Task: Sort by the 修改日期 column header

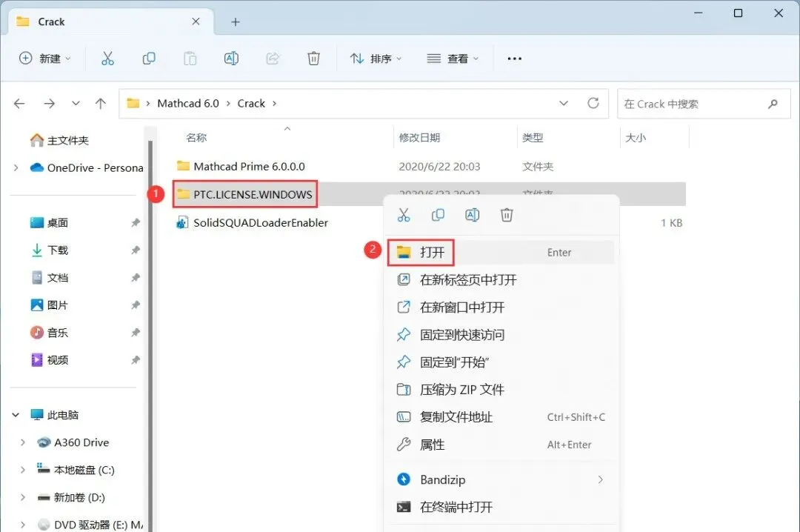Action: coord(419,138)
